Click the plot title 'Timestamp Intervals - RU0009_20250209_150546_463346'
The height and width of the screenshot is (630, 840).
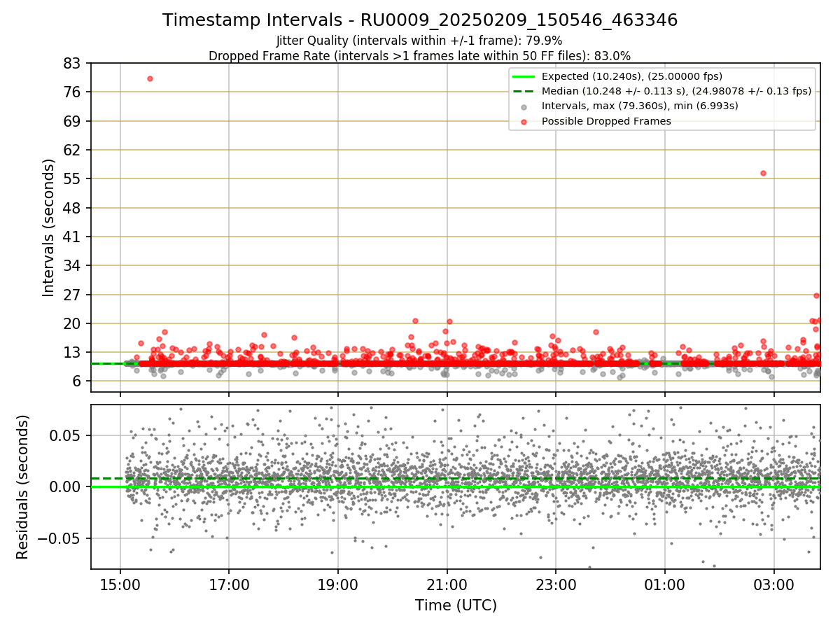click(420, 20)
